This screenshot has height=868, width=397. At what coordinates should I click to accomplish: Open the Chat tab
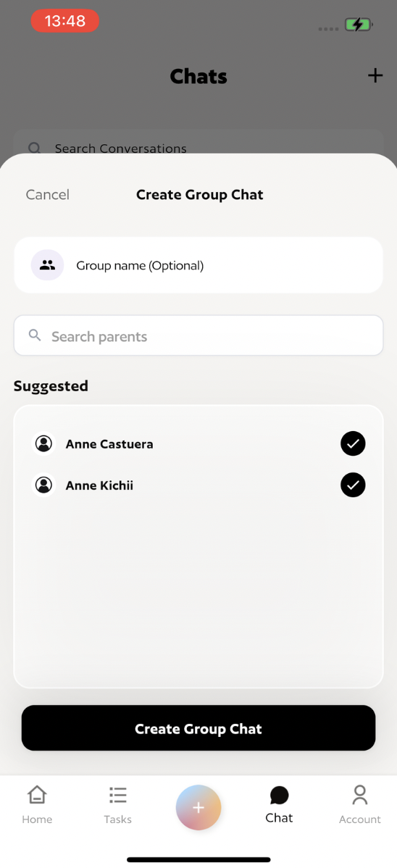tap(279, 806)
